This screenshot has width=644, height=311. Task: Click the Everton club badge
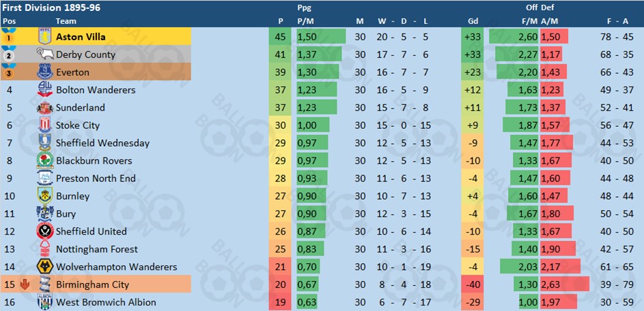[45, 72]
